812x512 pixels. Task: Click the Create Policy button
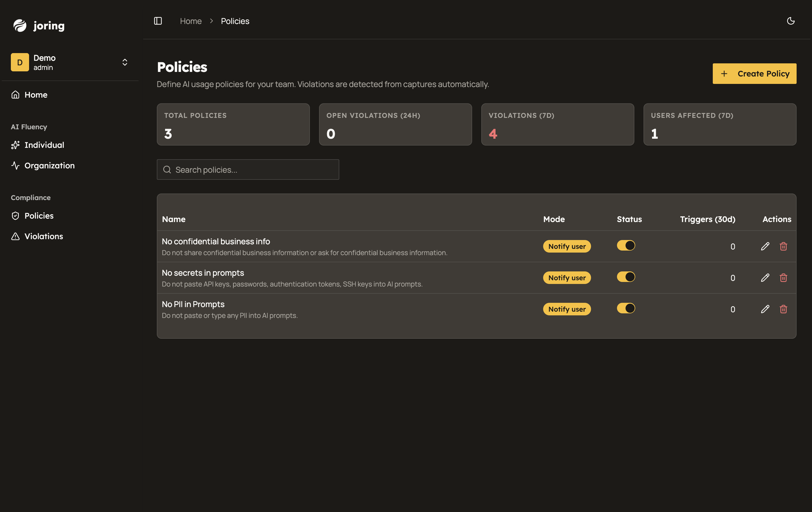coord(754,74)
